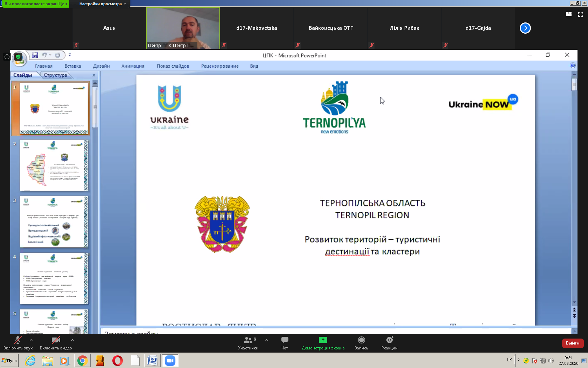Select the Лілія Рибак participant tile
588x368 pixels.
click(x=405, y=28)
